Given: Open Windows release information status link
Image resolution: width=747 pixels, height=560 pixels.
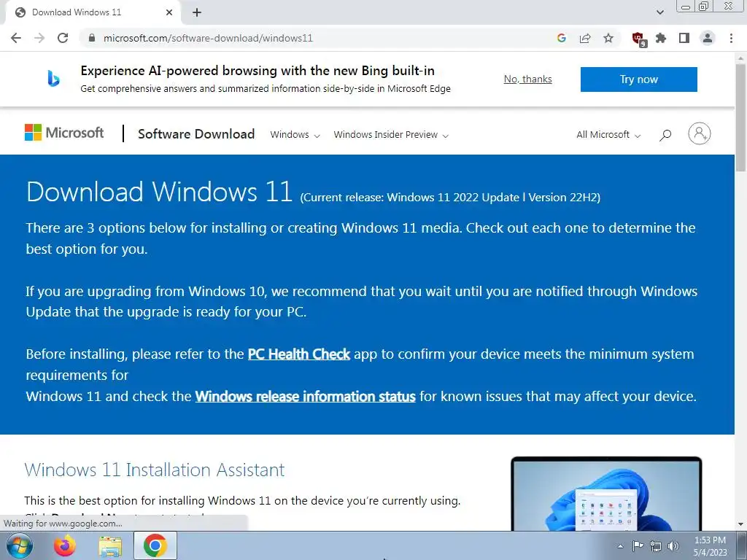Looking at the screenshot, I should point(306,396).
